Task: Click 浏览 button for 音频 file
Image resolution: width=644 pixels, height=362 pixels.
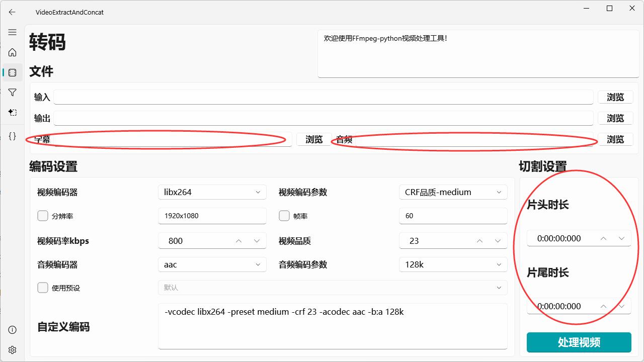Action: click(615, 139)
